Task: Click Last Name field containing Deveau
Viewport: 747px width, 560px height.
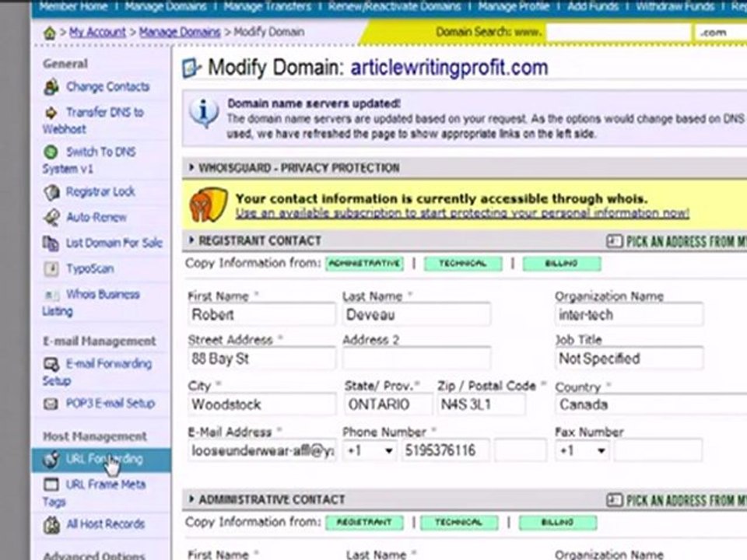Action: click(x=416, y=315)
